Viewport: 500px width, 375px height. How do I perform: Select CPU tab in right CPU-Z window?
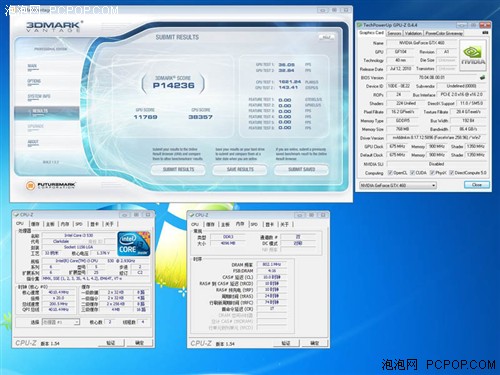tap(195, 224)
